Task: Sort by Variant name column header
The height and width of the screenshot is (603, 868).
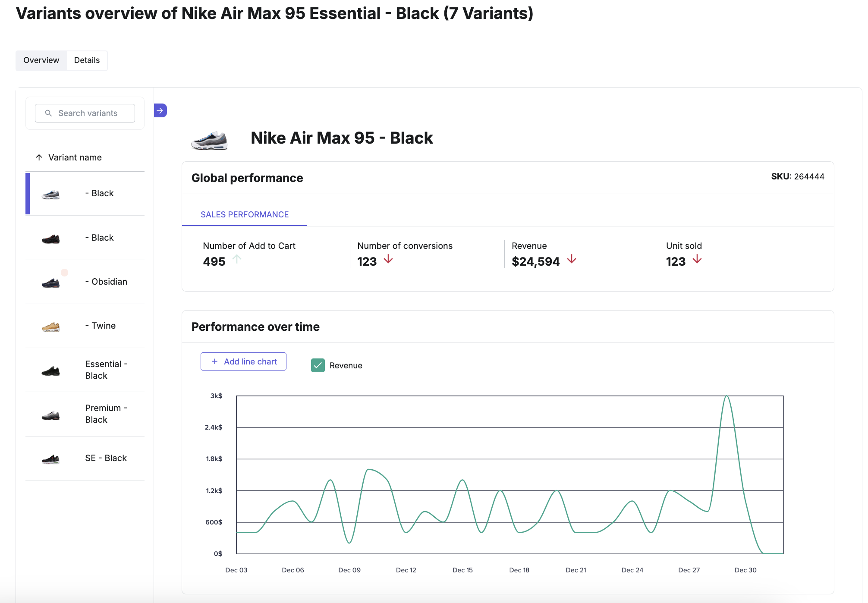Action: [x=75, y=157]
